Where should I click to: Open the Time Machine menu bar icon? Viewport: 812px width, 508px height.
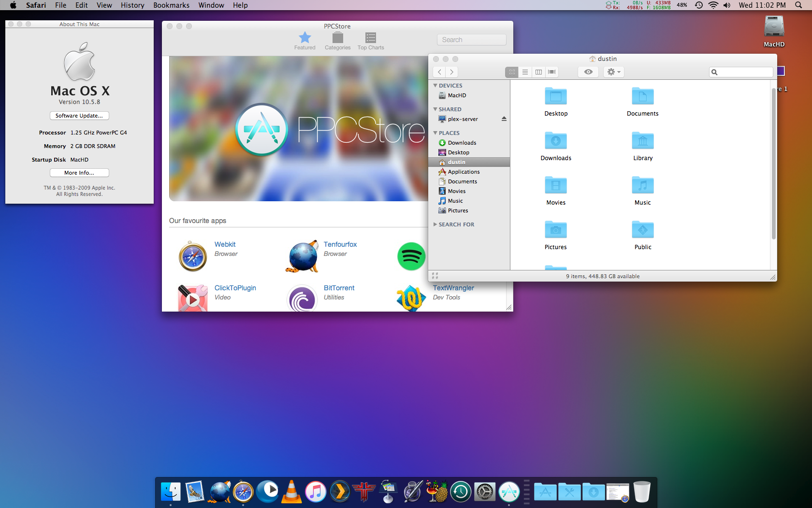coord(698,5)
